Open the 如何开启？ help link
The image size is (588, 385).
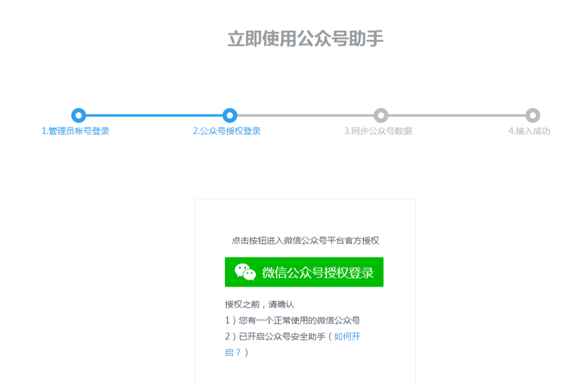pyautogui.click(x=347, y=337)
